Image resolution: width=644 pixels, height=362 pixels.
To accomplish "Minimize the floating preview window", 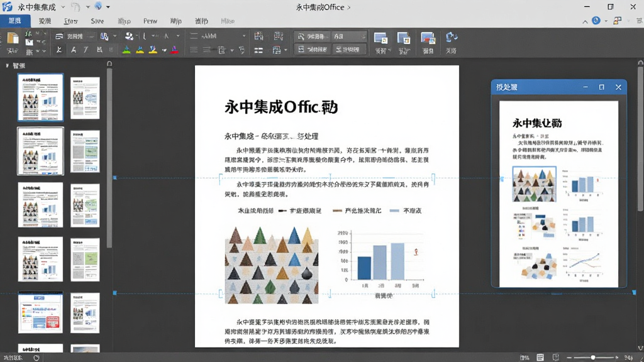I will [x=586, y=87].
